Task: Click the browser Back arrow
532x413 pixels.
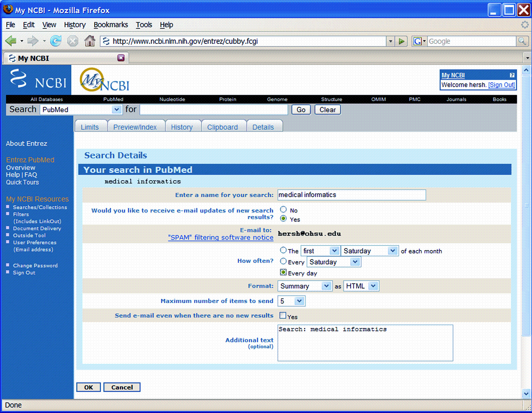Action: pos(11,41)
